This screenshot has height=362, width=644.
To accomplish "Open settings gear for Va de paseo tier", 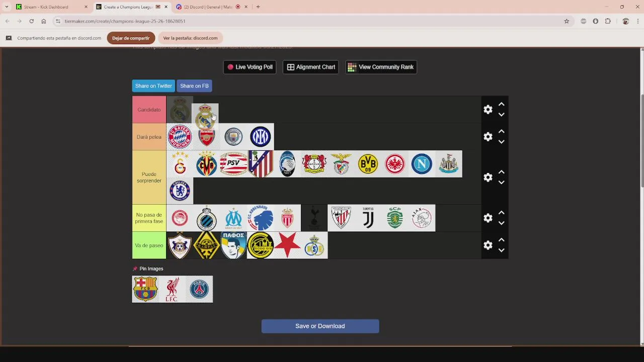I will click(x=488, y=245).
